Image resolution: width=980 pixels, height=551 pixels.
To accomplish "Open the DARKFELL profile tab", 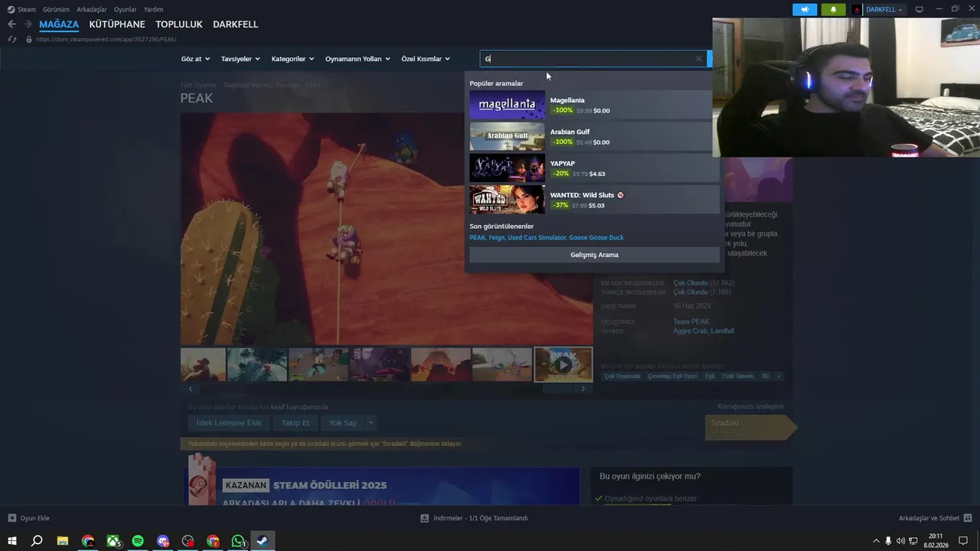I will pos(236,24).
